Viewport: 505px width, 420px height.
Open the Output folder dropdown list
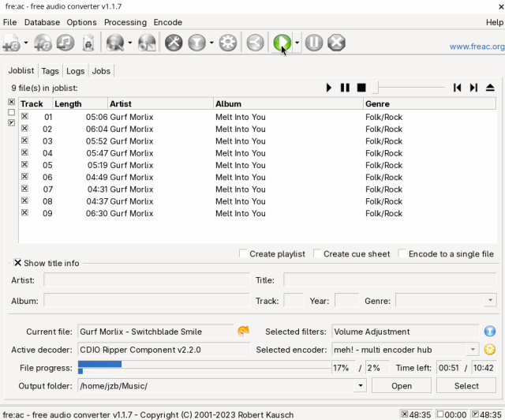[361, 386]
